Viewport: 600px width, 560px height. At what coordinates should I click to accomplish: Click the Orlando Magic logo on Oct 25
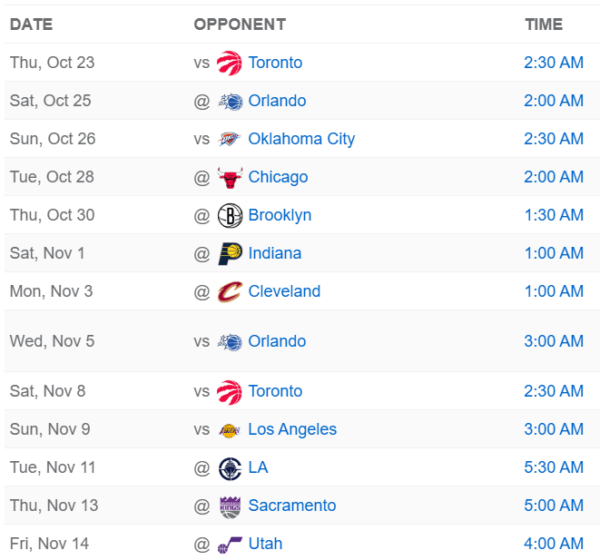pos(230,101)
